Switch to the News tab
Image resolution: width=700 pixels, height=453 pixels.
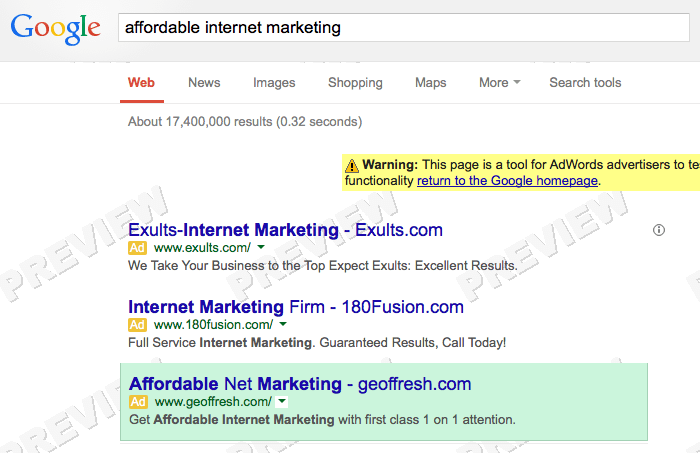[x=204, y=83]
